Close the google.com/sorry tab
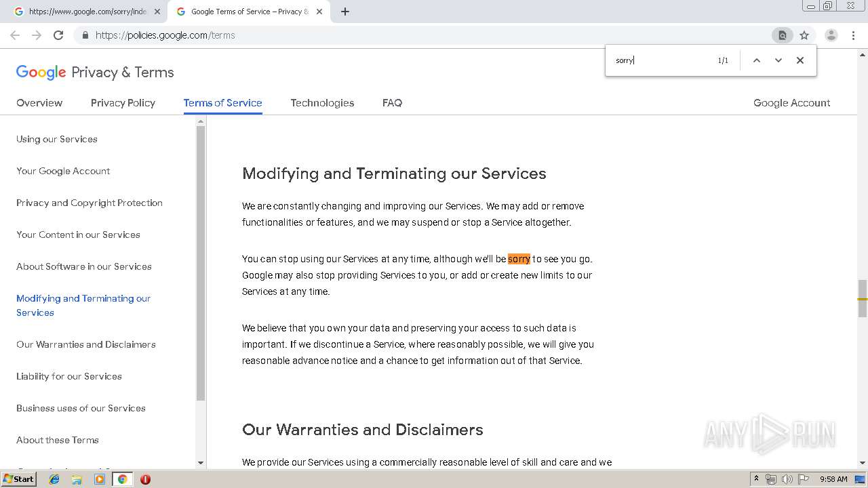The width and height of the screenshot is (868, 488). pos(157,12)
